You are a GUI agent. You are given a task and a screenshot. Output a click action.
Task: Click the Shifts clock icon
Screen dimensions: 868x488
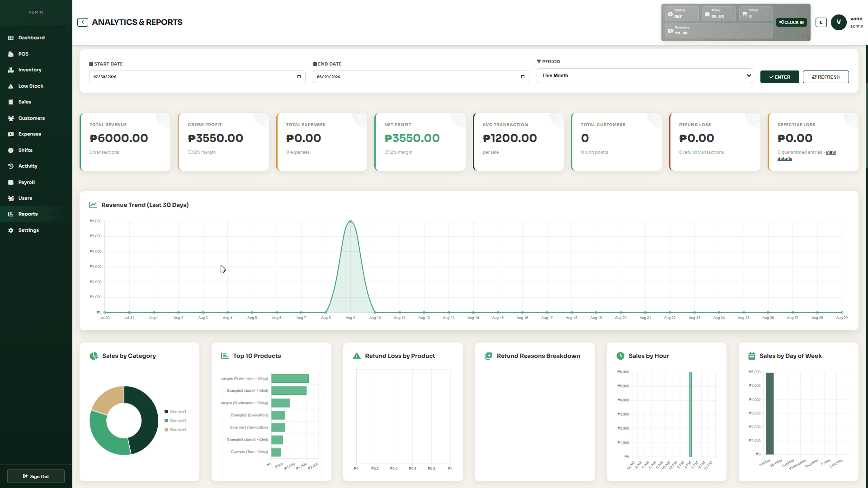tap(11, 150)
